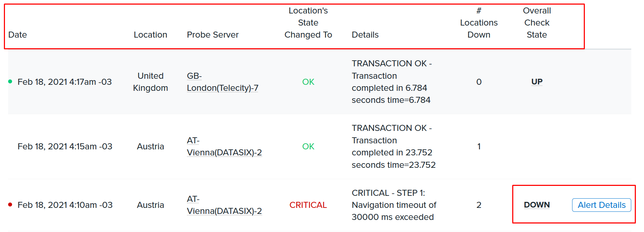Image resolution: width=644 pixels, height=232 pixels.
Task: Click the red status dot beside the CRITICAL row
Action: coord(10,205)
